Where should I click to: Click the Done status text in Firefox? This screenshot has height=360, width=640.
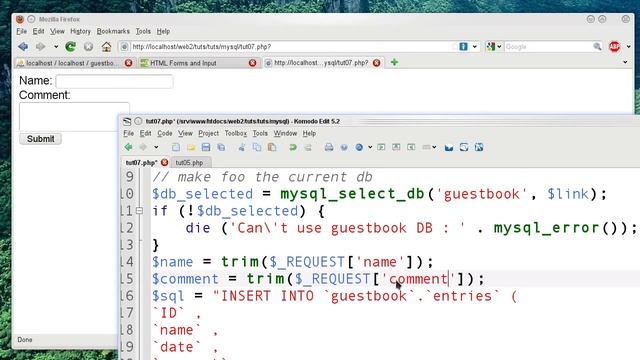(25, 340)
